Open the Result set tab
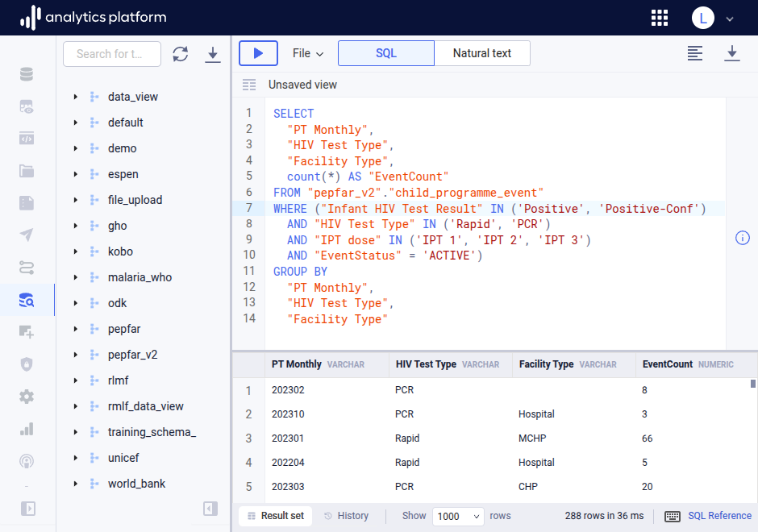 (x=276, y=516)
